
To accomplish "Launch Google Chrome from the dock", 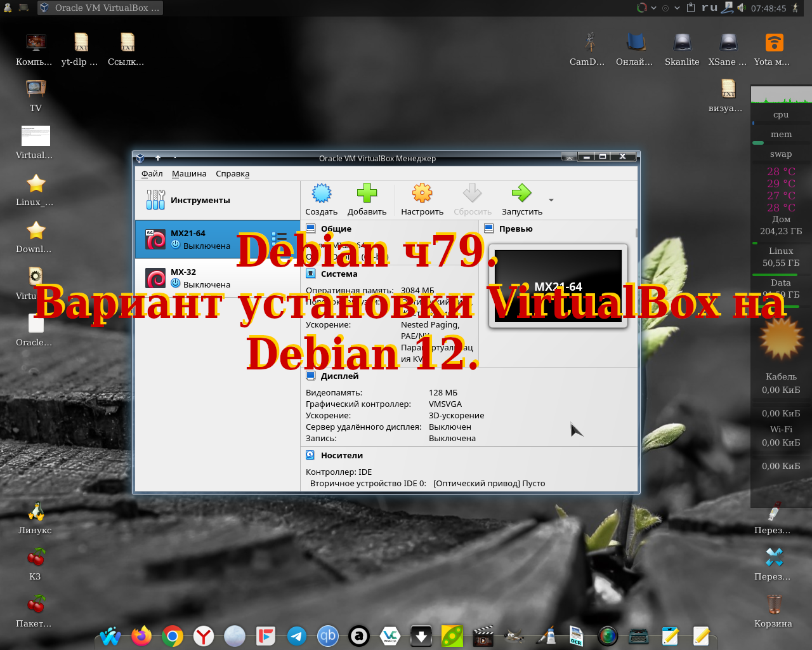I will pos(173,635).
